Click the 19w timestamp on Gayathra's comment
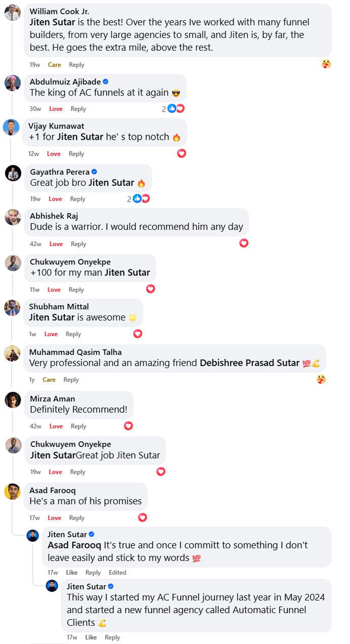 [x=35, y=199]
